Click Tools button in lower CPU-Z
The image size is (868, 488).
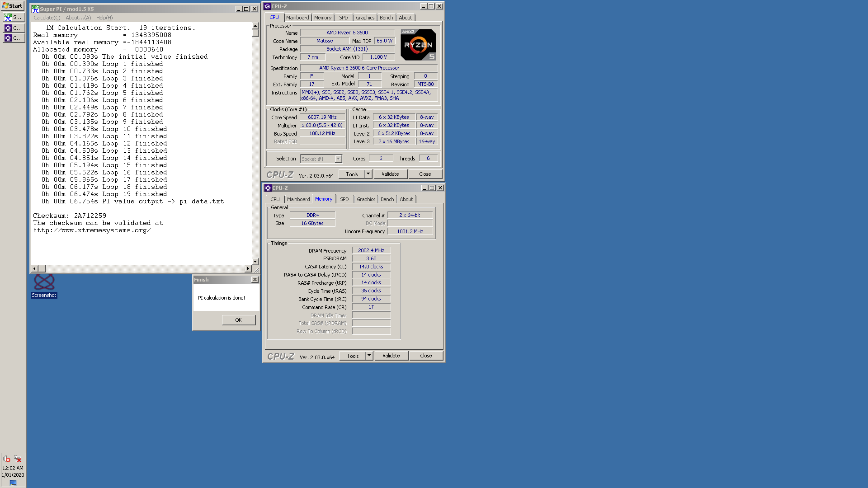click(x=353, y=356)
